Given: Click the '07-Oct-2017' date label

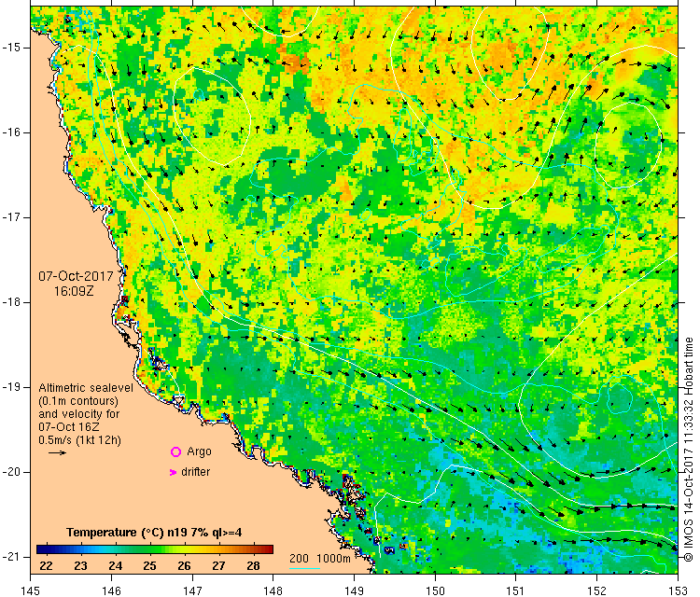Looking at the screenshot, I should pos(76,276).
